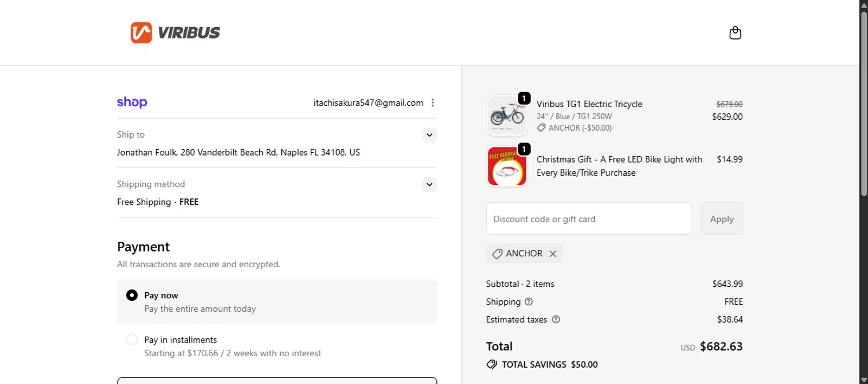The image size is (868, 384).
Task: Focus the Discount code or gift card field
Action: pyautogui.click(x=589, y=219)
